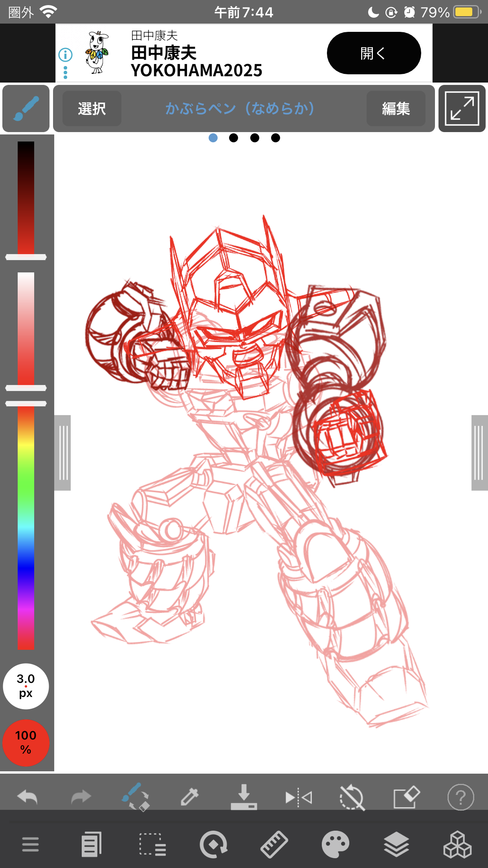
Task: Select the eyedropper tool
Action: pos(189,797)
